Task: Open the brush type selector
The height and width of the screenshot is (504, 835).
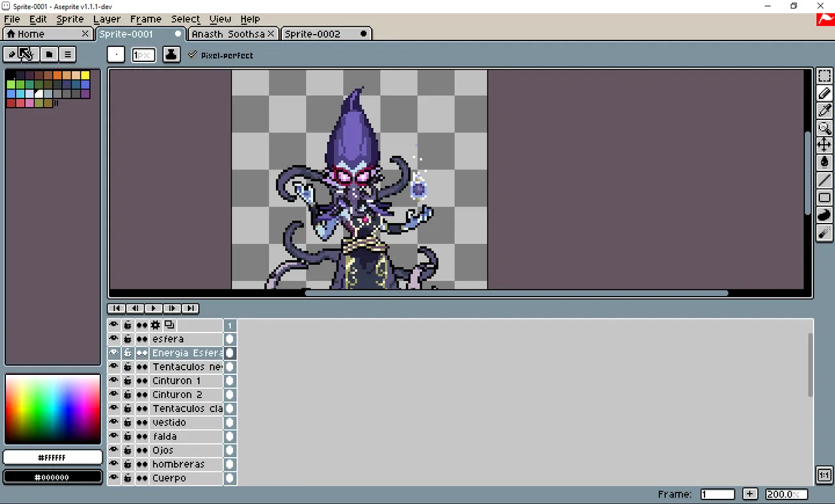Action: tap(116, 55)
